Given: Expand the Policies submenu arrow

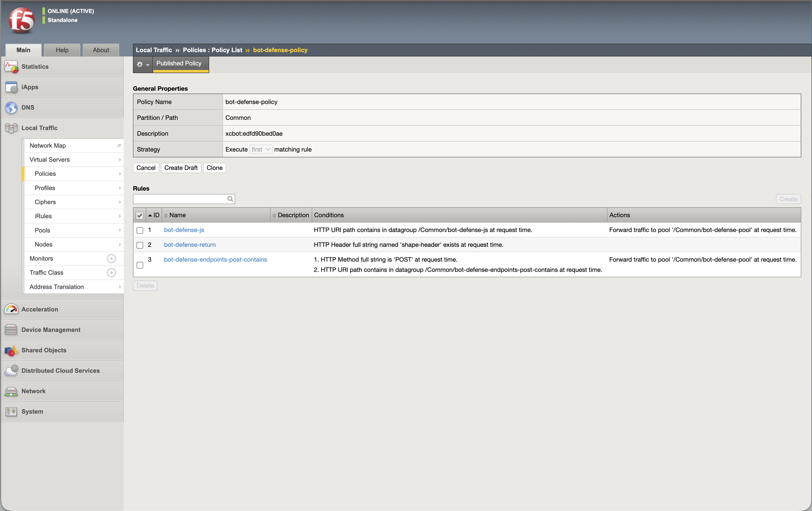Looking at the screenshot, I should (120, 174).
